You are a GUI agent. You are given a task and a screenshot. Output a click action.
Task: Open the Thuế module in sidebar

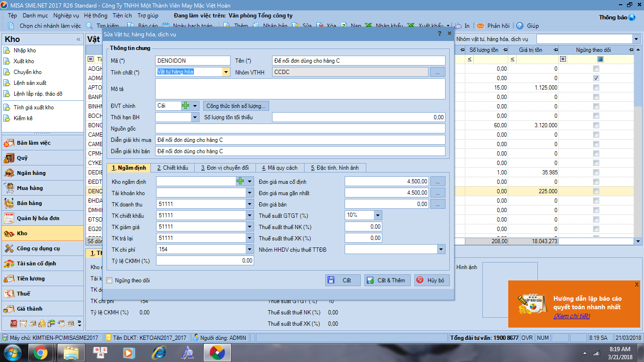point(42,294)
